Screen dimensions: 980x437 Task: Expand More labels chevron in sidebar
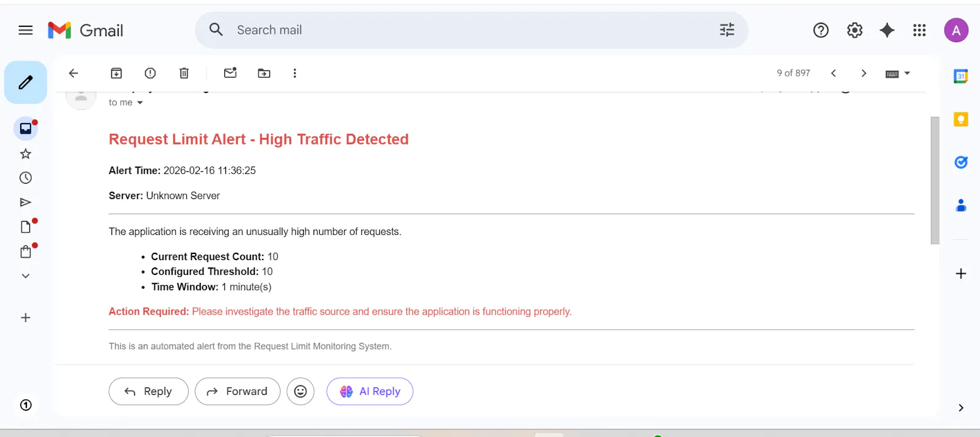tap(26, 276)
